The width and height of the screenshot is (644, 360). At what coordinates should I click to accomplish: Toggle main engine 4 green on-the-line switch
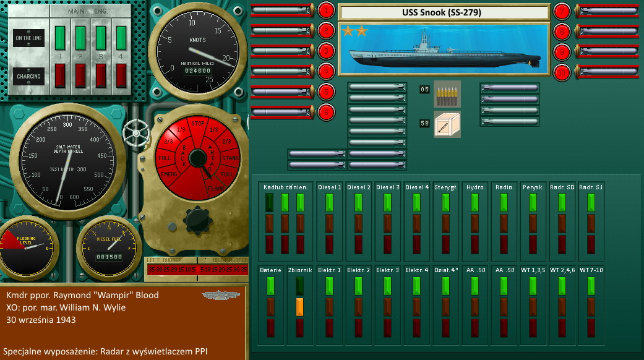coord(121,37)
